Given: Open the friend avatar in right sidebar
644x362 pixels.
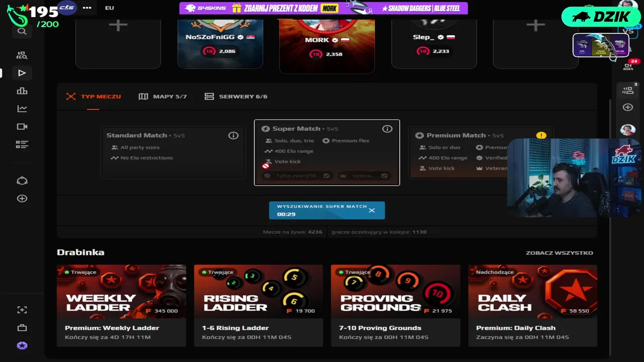Looking at the screenshot, I should tap(628, 130).
